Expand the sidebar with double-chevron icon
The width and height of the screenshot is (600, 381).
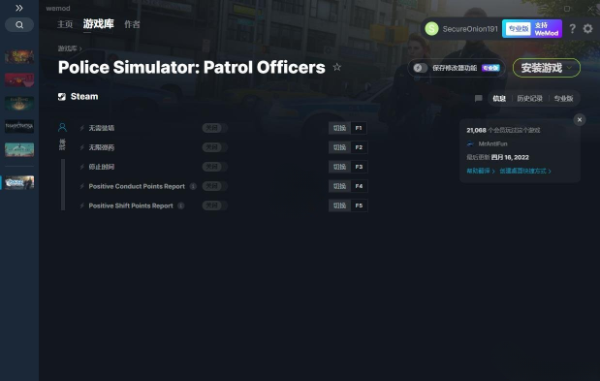pos(19,8)
